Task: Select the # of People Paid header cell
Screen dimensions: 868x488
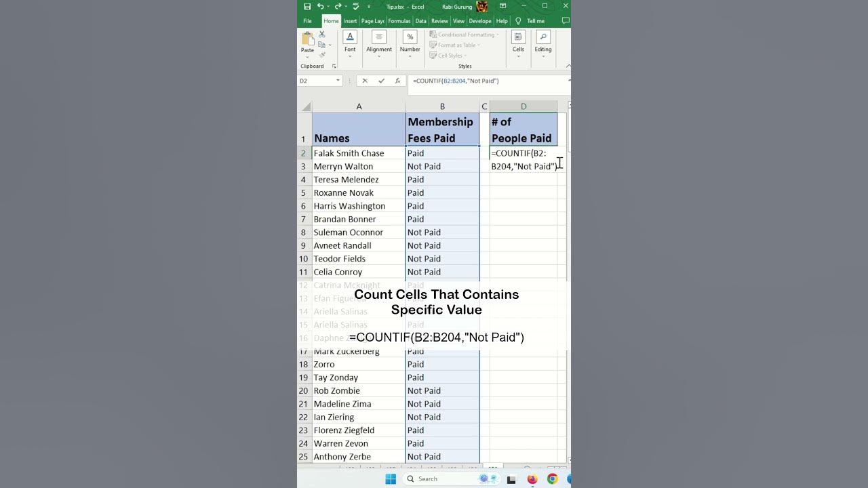Action: pyautogui.click(x=524, y=129)
